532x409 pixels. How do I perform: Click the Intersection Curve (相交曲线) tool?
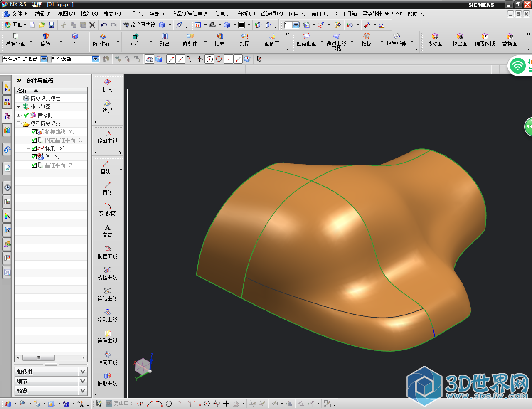(108, 358)
